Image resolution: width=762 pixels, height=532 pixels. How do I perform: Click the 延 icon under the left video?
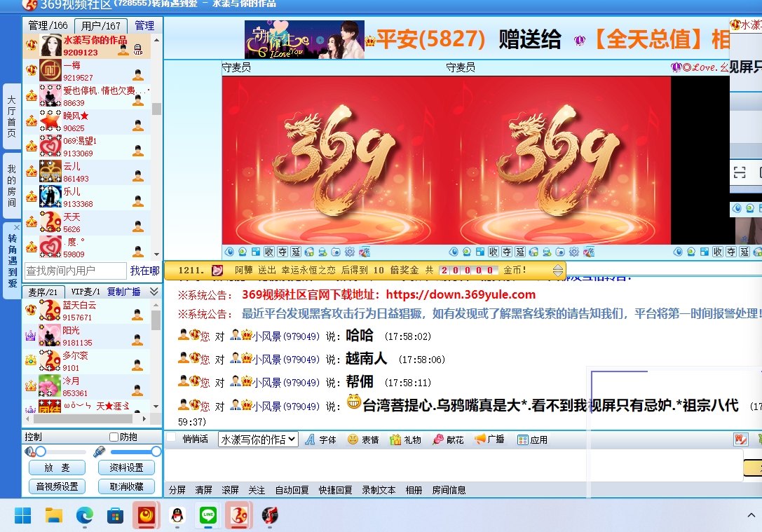296,252
